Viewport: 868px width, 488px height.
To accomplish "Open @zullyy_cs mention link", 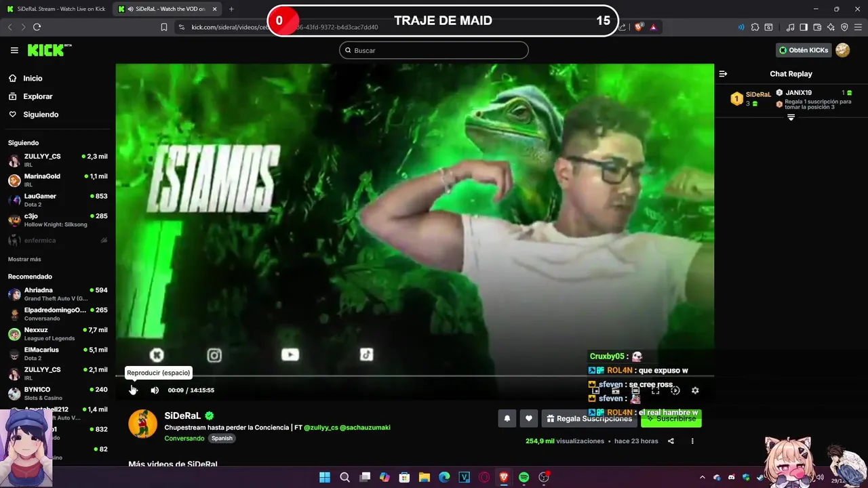I will (x=321, y=428).
